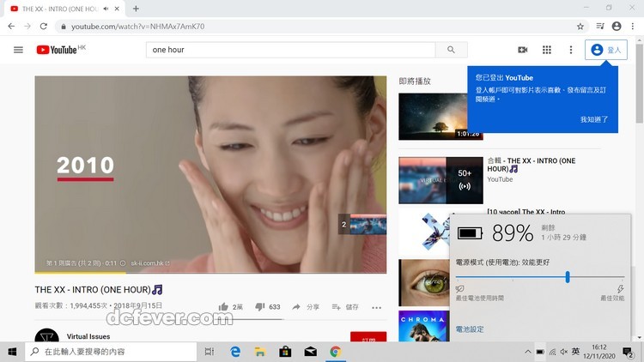Click the video ad progress bar
644x362 pixels.
click(x=210, y=272)
